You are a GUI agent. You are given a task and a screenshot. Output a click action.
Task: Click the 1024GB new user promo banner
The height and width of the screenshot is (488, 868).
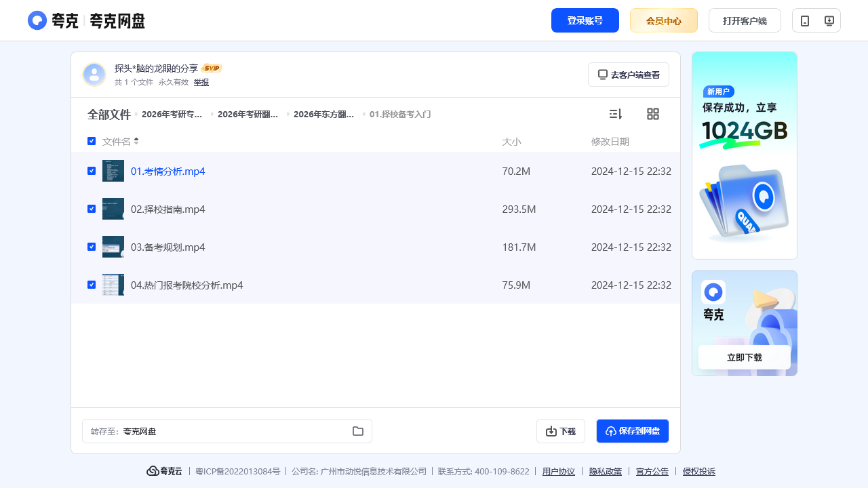(745, 155)
